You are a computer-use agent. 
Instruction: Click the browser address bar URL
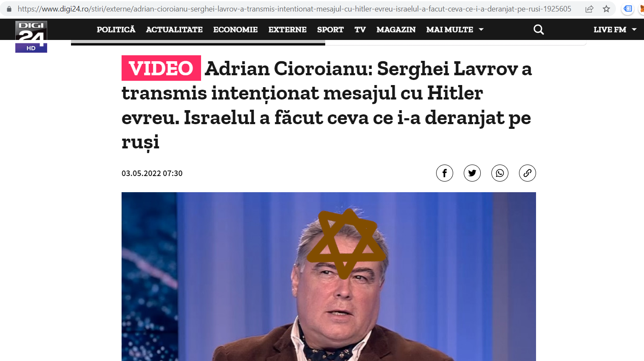(294, 9)
